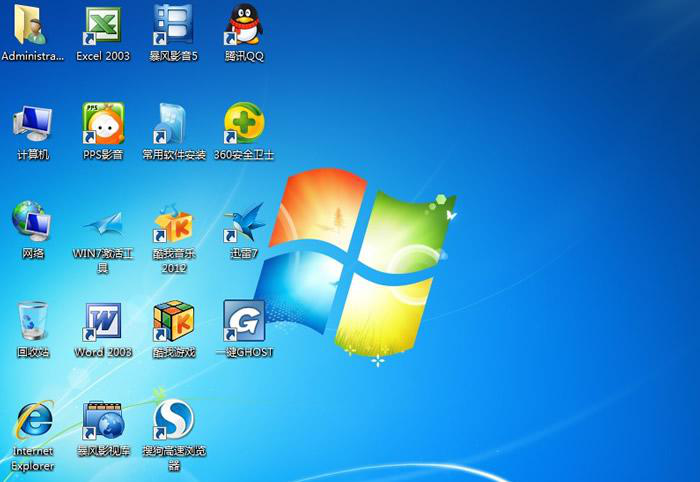Click the 360安全卫士 icon
The image size is (700, 482).
tap(244, 123)
